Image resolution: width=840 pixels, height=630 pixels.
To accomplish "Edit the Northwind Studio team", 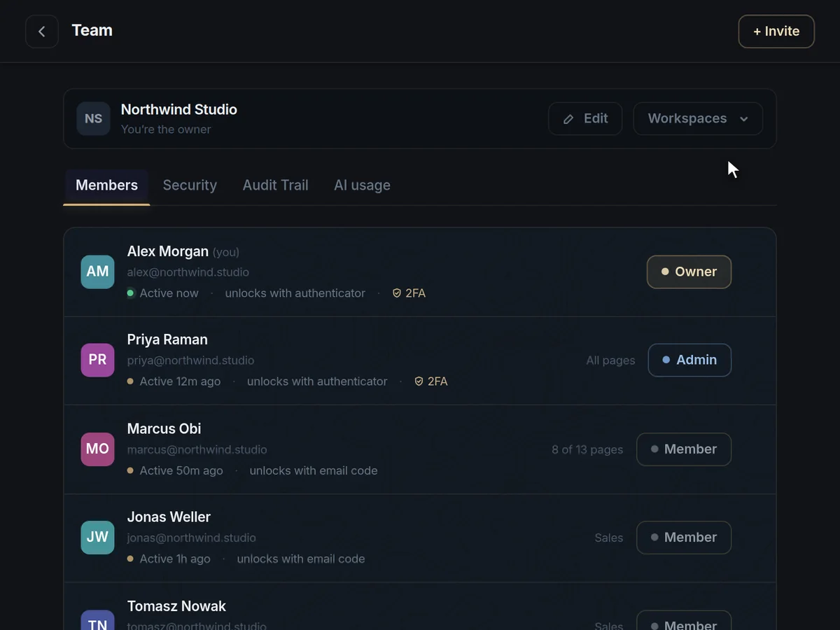I will 585,118.
